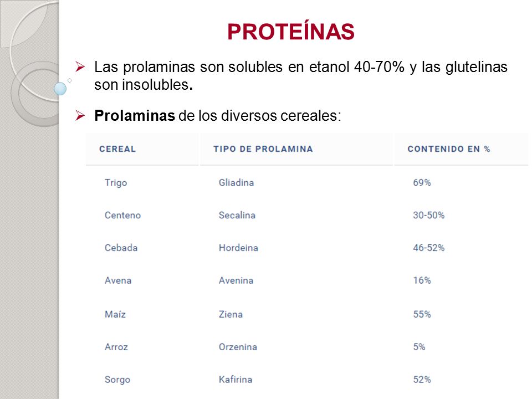Select the Maíz row label
Image resolution: width=532 pixels, height=399 pixels.
[115, 314]
